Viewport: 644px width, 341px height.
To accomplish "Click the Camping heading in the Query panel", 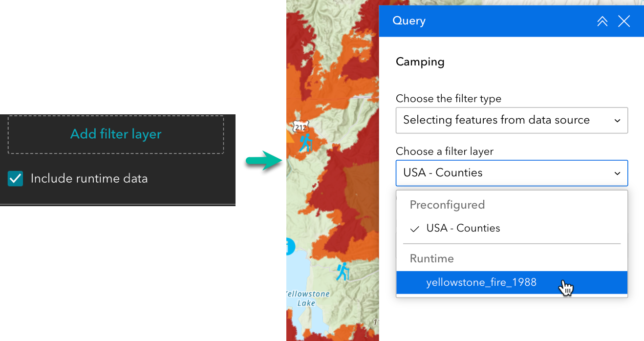I will coord(420,62).
